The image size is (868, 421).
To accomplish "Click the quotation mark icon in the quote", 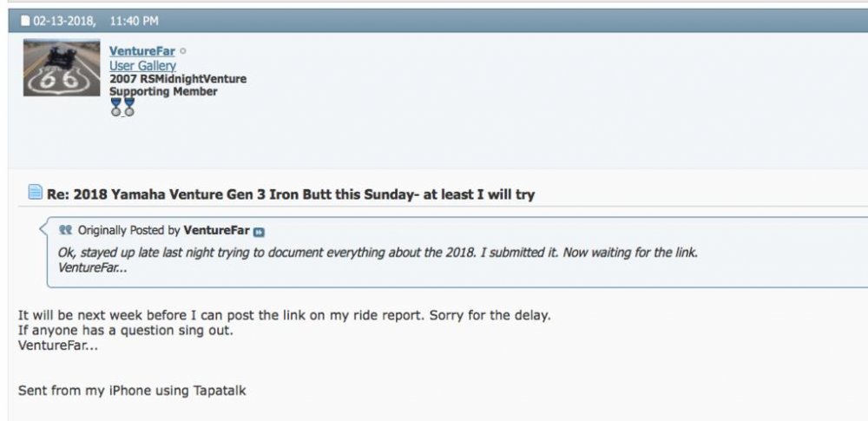I will click(65, 231).
